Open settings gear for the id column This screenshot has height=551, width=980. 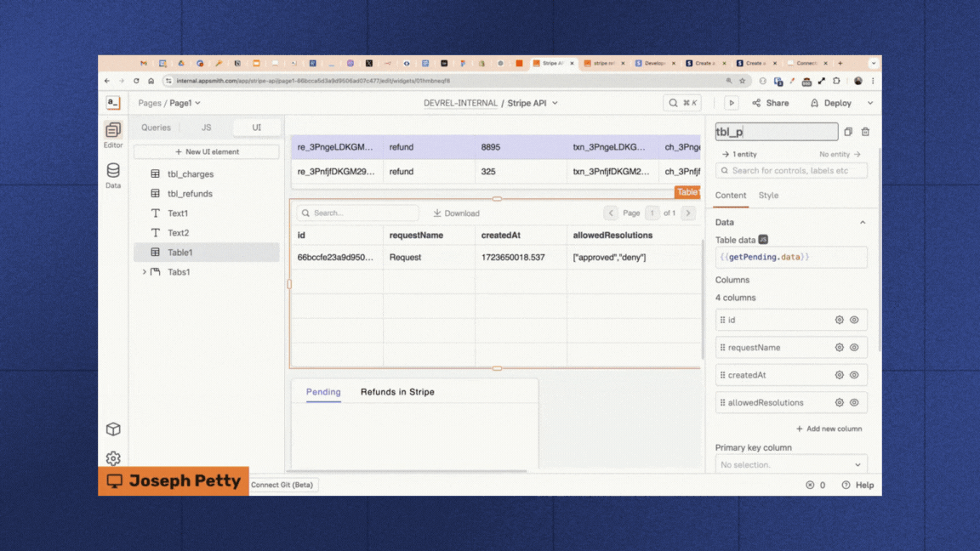click(839, 321)
